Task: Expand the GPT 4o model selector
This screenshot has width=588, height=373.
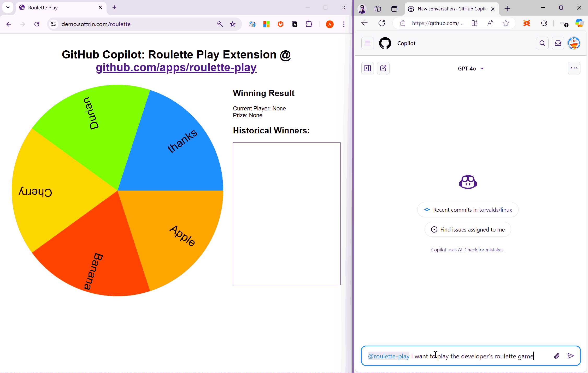Action: pos(471,68)
